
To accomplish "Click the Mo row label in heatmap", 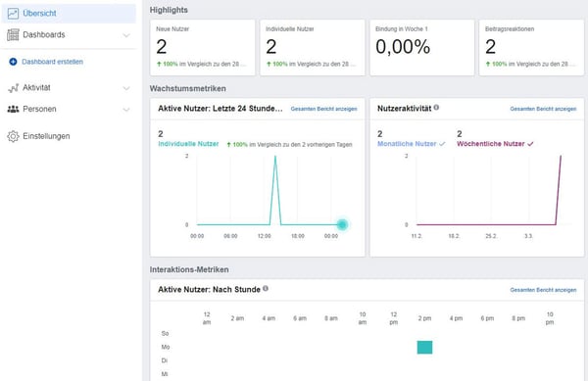I will coord(166,348).
